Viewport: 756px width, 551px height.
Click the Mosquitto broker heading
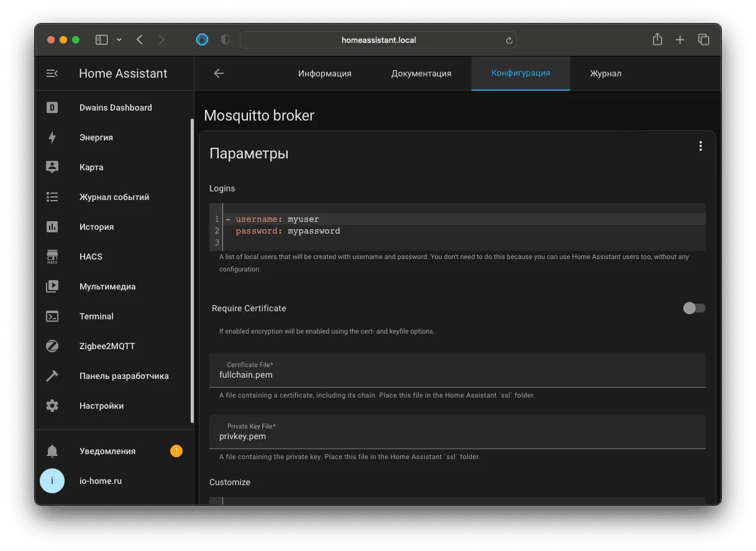coord(259,116)
